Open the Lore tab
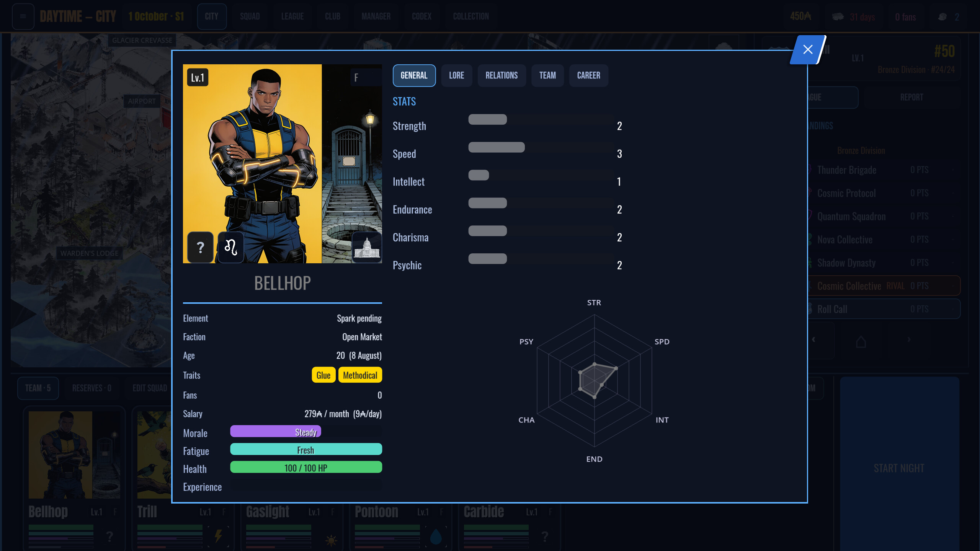Screen dimensions: 980x551 coord(457,75)
